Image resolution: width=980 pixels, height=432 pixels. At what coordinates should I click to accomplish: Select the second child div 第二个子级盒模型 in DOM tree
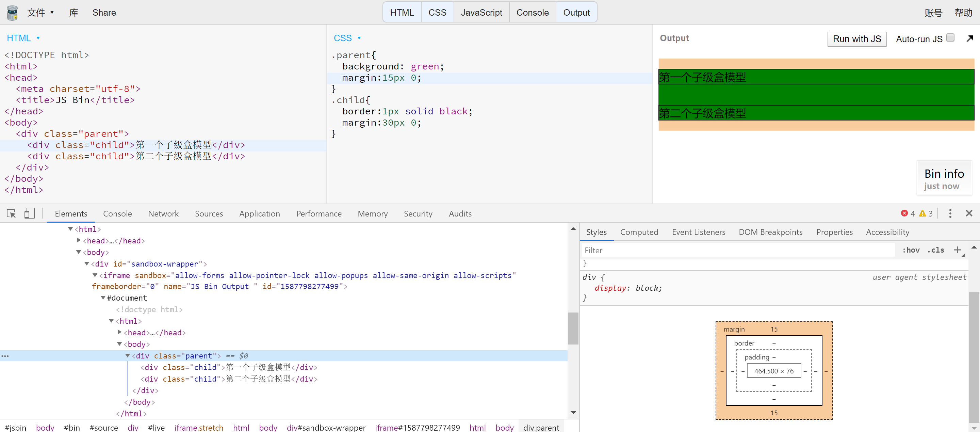click(229, 379)
